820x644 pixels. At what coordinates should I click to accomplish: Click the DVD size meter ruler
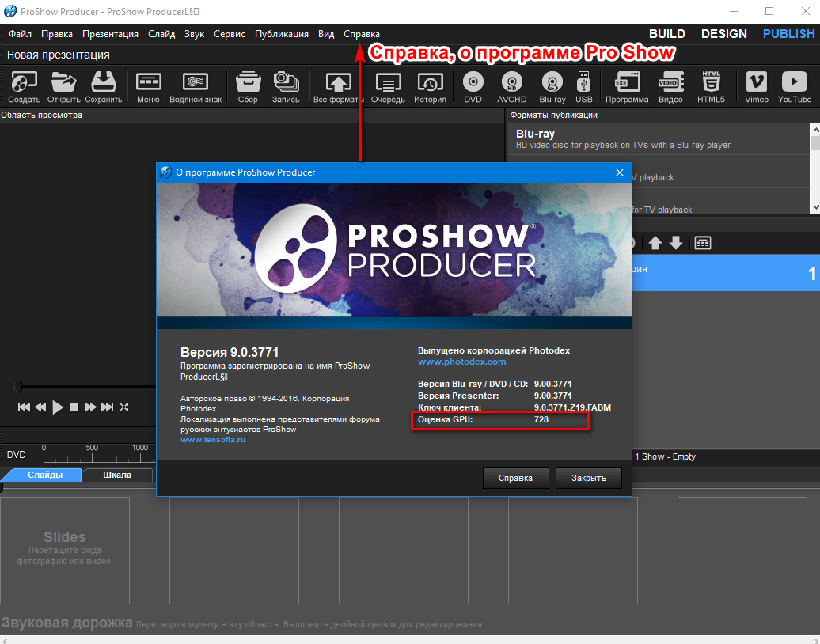click(x=100, y=454)
